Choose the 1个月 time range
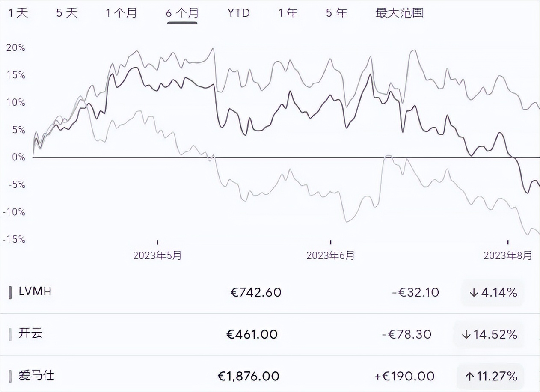Viewport: 540px width, 392px height. [122, 13]
